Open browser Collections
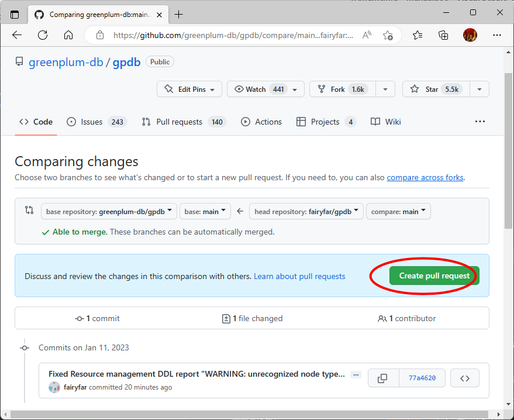514x420 pixels. click(x=443, y=35)
